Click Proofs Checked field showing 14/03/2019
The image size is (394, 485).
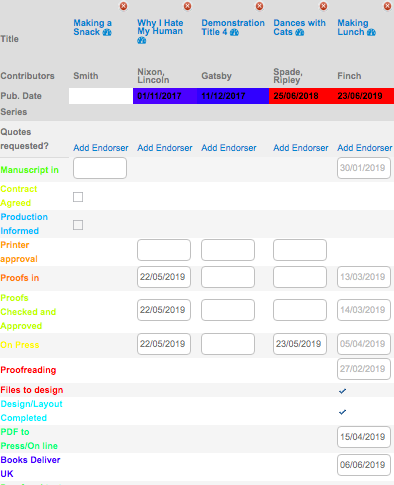tap(364, 310)
